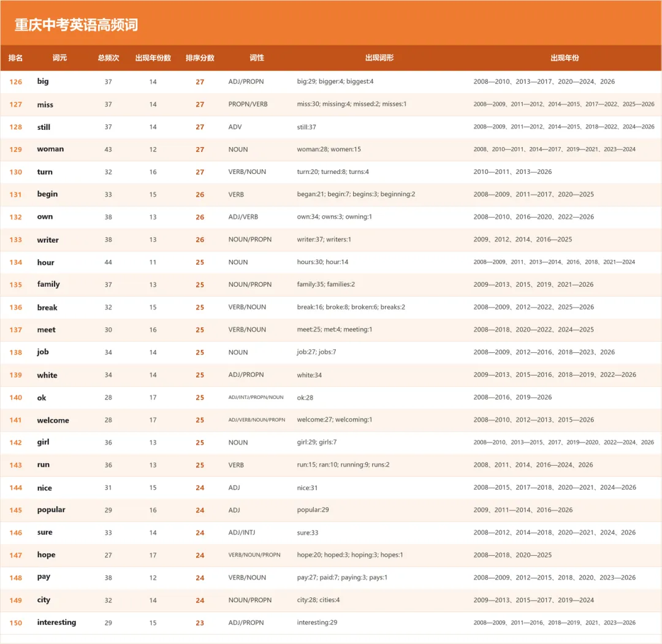662x644 pixels.
Task: Click the 出现年份数 column header
Action: tap(153, 58)
